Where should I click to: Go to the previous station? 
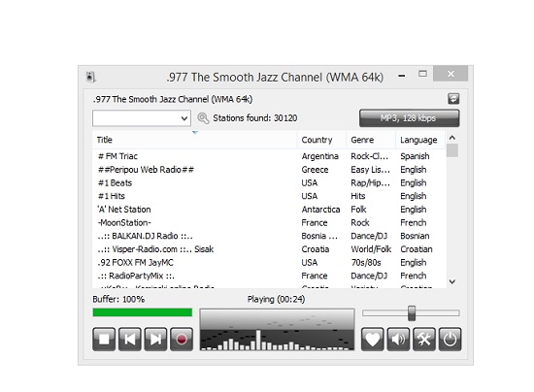pos(130,339)
